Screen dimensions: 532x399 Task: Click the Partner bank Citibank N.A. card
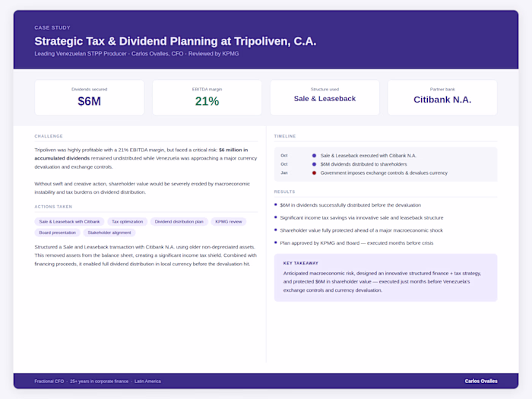coord(442,97)
